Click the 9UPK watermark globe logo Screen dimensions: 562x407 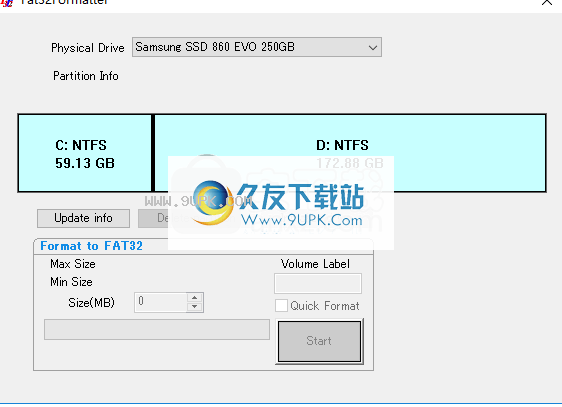click(212, 203)
